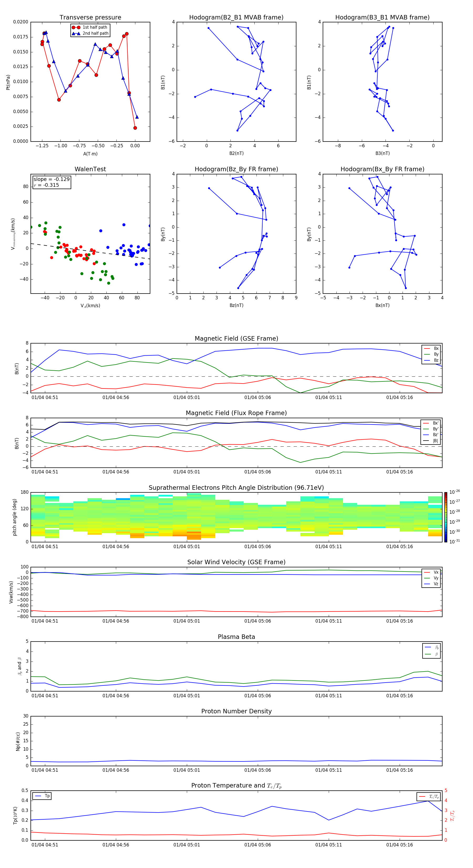
Task: Click the pitch angle spectrogram colorbar
Action: point(446,517)
